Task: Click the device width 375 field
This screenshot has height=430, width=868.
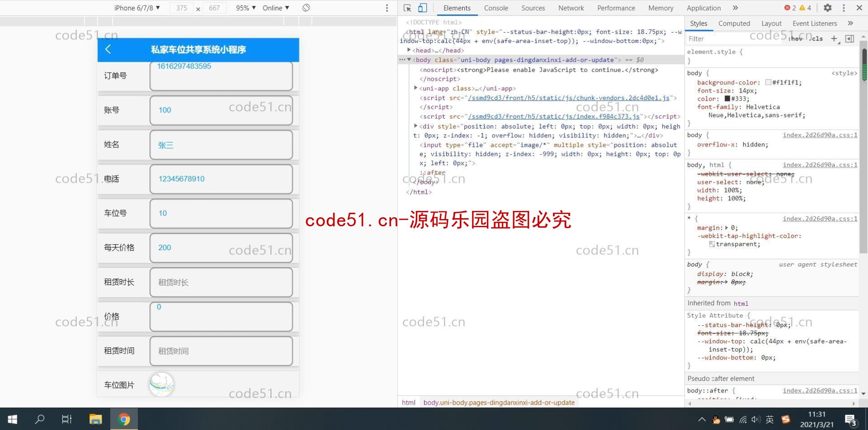Action: click(x=182, y=8)
